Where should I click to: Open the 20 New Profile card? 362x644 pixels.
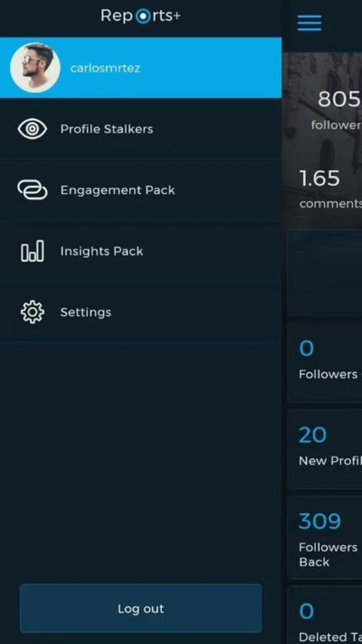click(x=324, y=448)
